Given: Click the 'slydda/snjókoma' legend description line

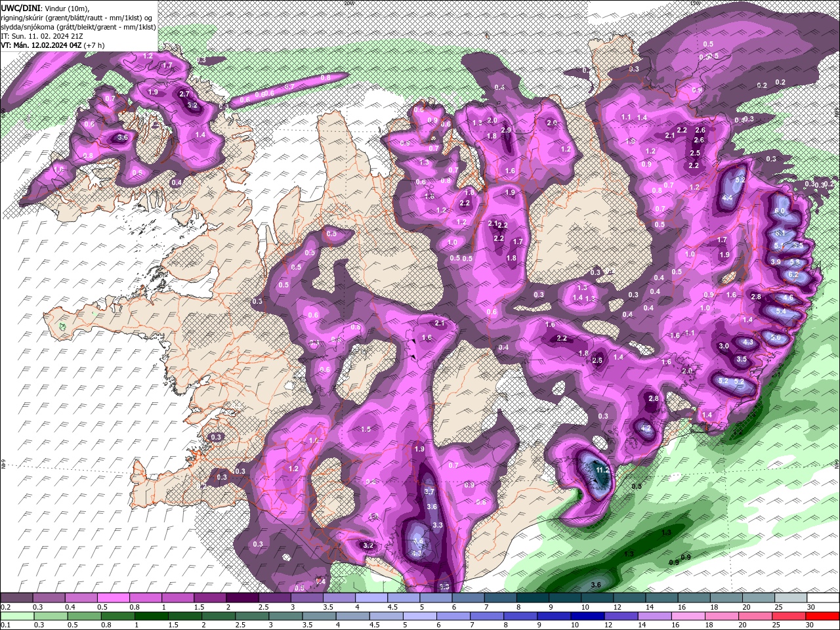Looking at the screenshot, I should point(78,27).
